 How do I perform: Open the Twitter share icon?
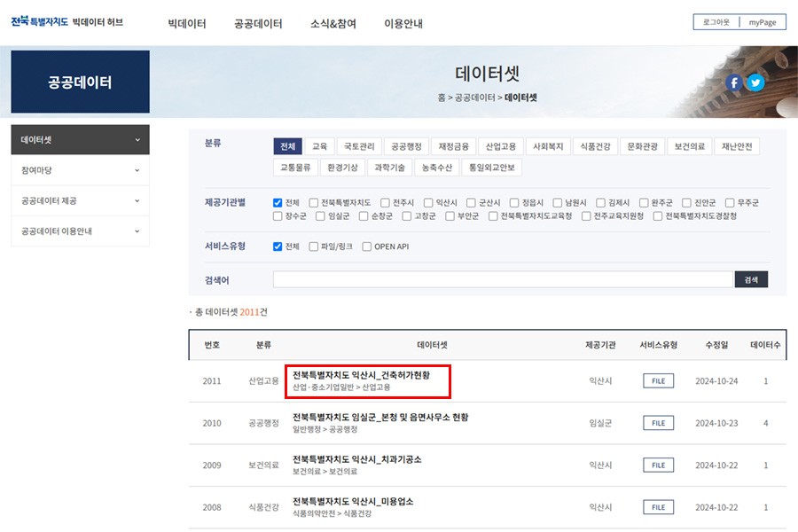click(755, 82)
